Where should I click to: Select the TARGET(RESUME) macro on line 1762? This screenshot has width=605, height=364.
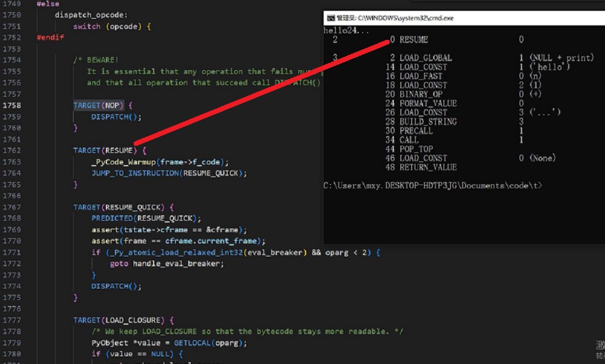[x=104, y=149]
